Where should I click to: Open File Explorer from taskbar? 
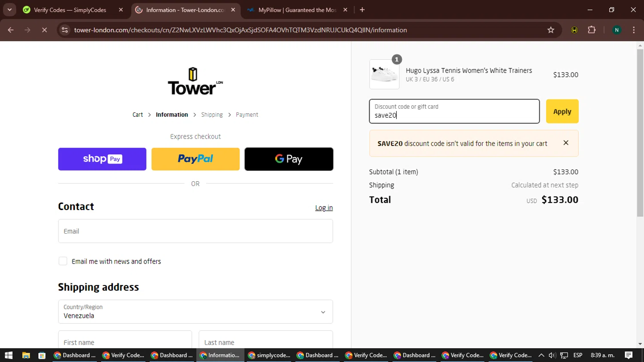(x=26, y=355)
